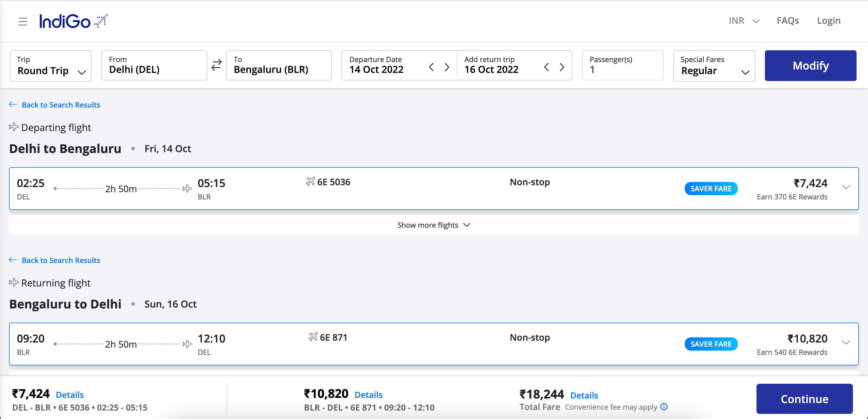Image resolution: width=868 pixels, height=419 pixels.
Task: Open the FAQs menu item
Action: 788,21
